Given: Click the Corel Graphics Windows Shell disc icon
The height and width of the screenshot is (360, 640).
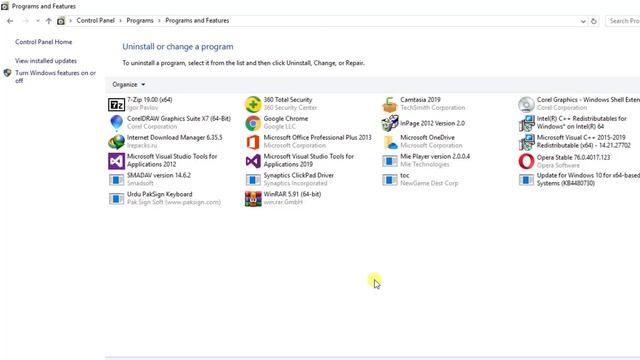Looking at the screenshot, I should click(x=527, y=104).
